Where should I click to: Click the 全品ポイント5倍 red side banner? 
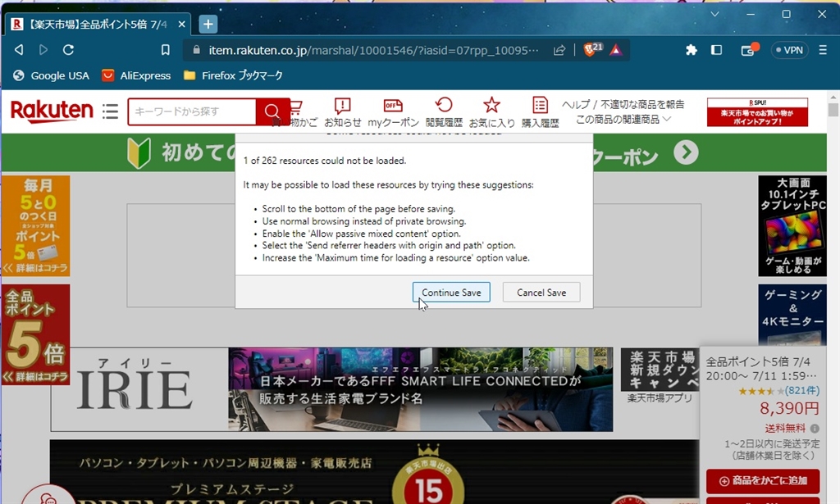click(x=35, y=334)
